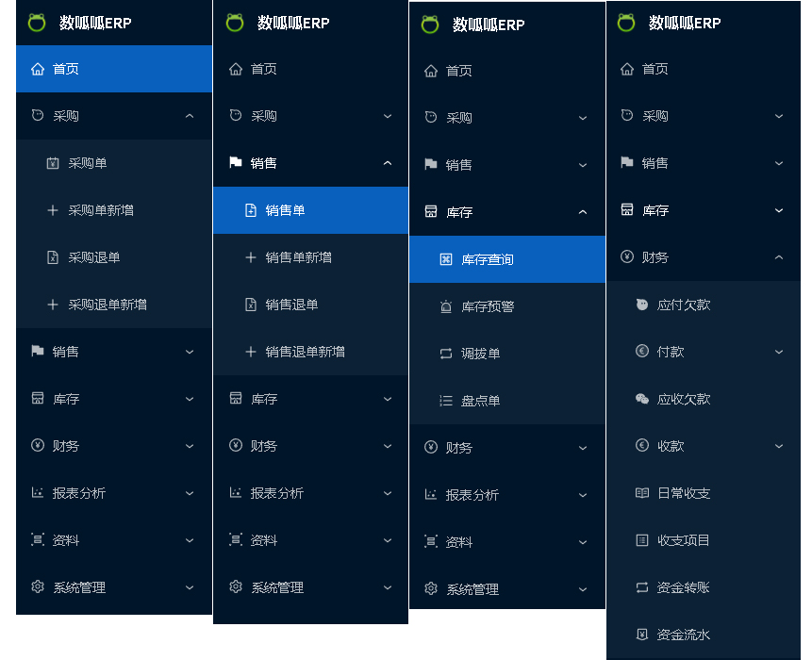812x660 pixels.
Task: Click plus icon beside 销售单新增
Action: pos(251,257)
